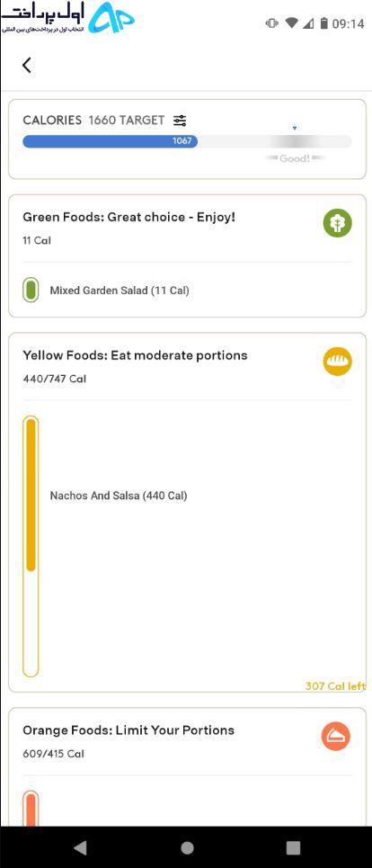Tap the 307 Cal left label
This screenshot has width=372, height=868.
coord(335,686)
